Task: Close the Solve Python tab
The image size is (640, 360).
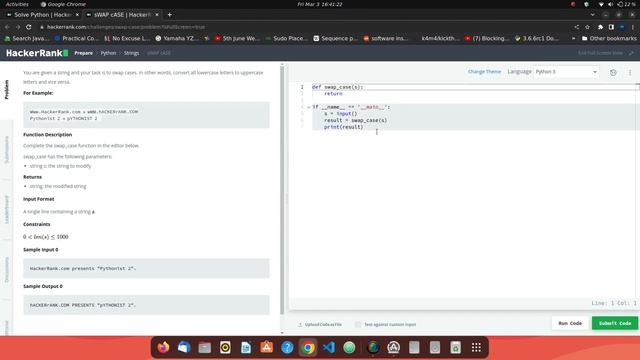Action: click(x=77, y=15)
